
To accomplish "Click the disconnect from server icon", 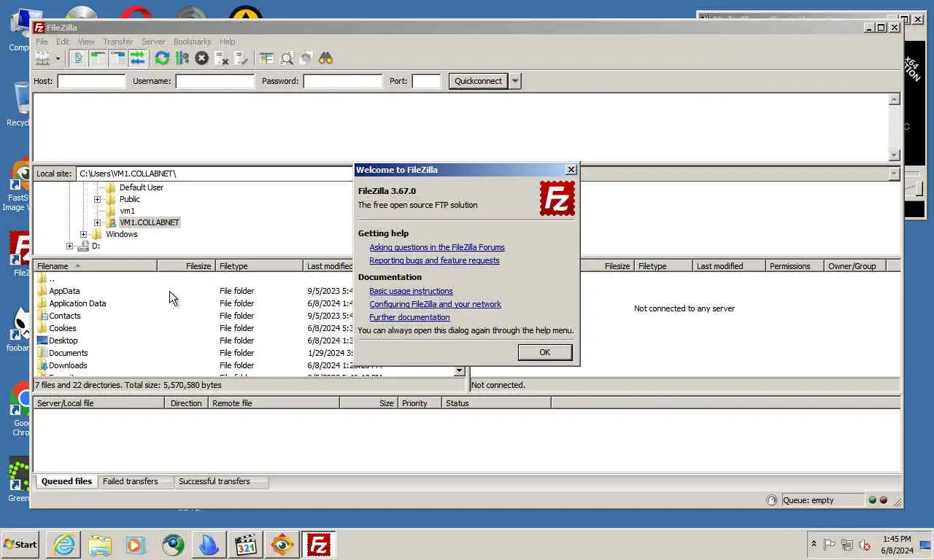I will (x=222, y=58).
